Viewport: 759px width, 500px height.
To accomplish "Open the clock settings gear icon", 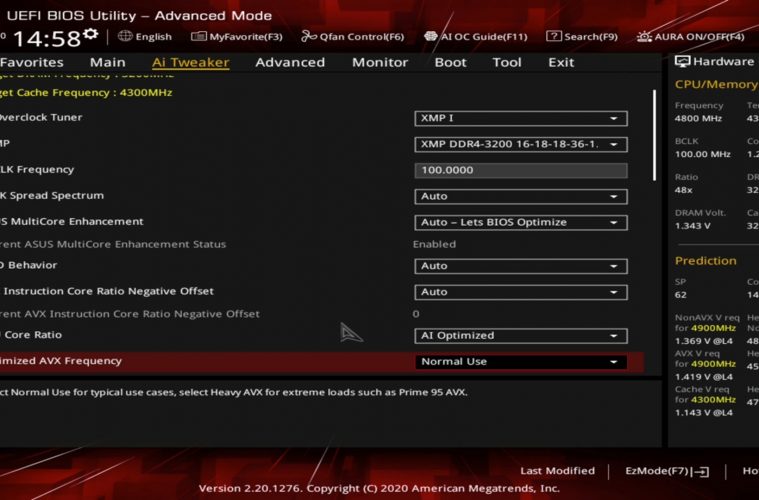I will tap(91, 34).
